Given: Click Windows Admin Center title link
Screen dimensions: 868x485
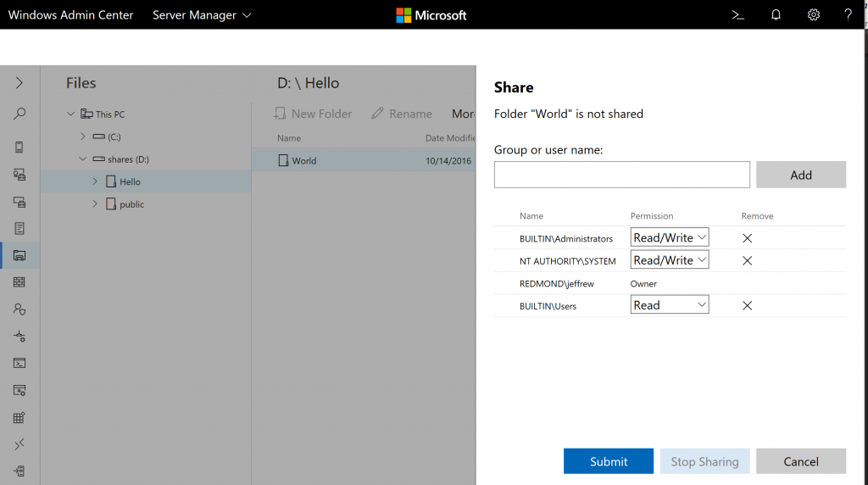Looking at the screenshot, I should [71, 15].
